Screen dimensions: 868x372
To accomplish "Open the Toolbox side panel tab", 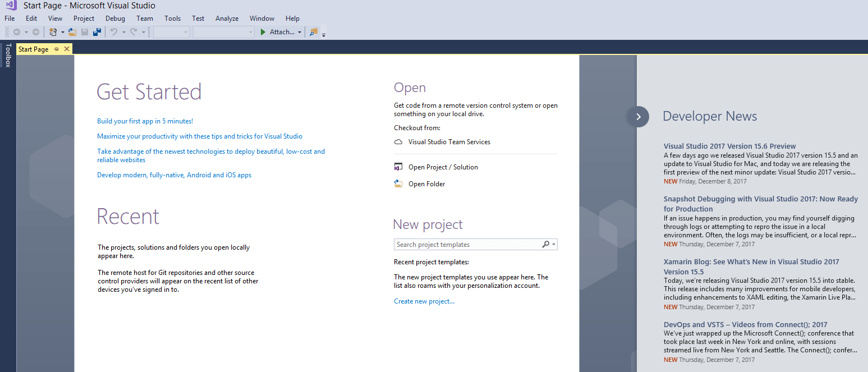I will (8, 56).
